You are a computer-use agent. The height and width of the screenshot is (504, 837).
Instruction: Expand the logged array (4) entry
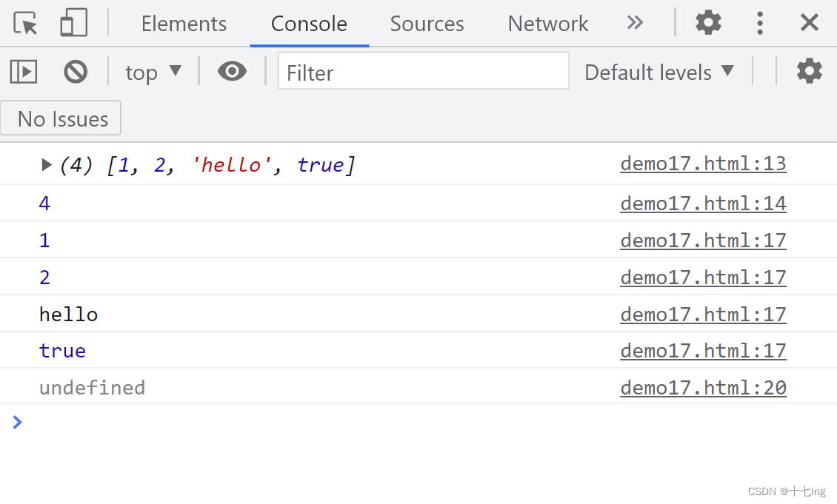47,165
